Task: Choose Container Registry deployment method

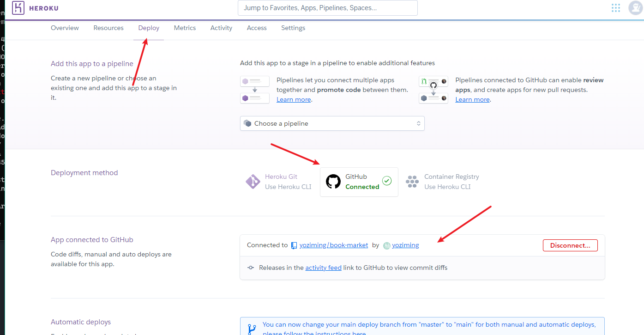Action: [x=442, y=182]
